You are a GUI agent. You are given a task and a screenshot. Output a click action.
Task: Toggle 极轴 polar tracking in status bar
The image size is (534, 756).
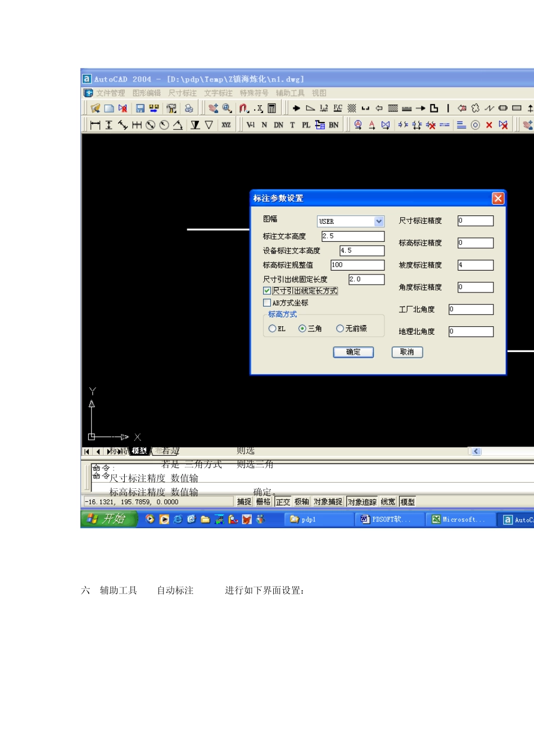302,502
